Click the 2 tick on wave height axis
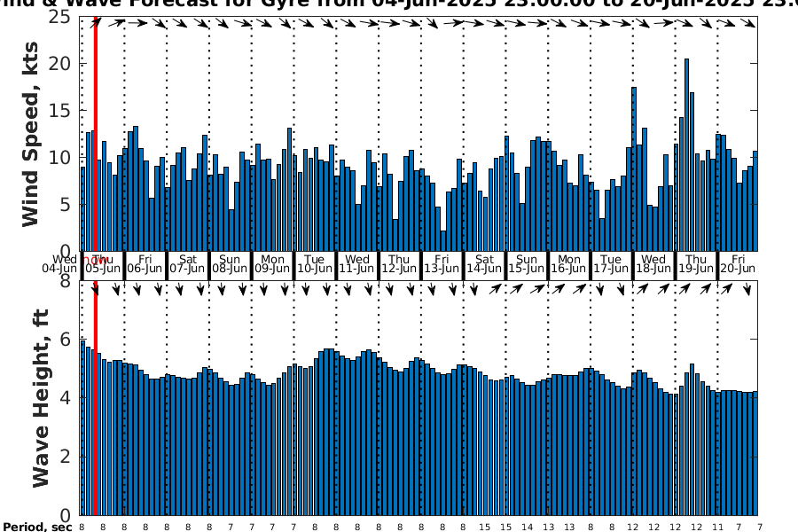The width and height of the screenshot is (798, 532). point(66,456)
